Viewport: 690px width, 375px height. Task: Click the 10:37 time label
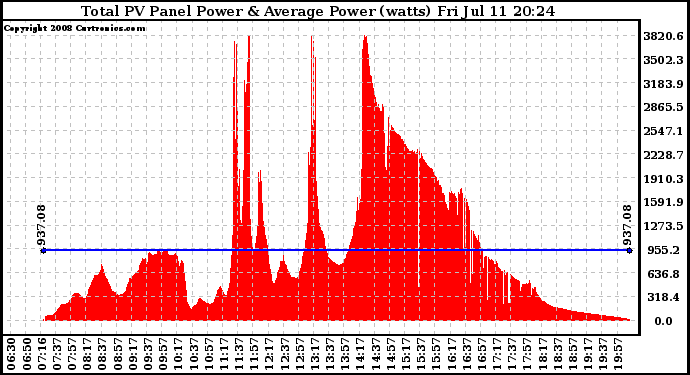(194, 354)
